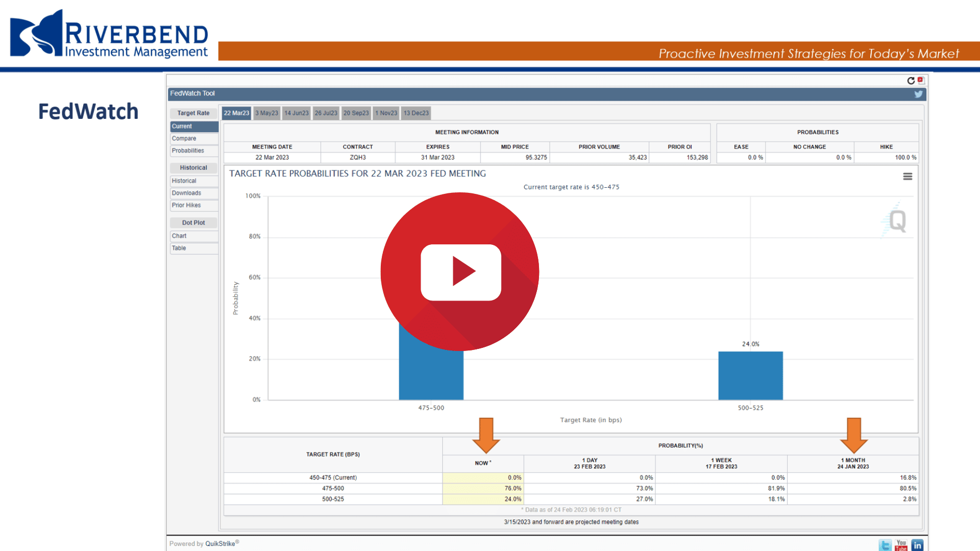Screen dimensions: 980x551
Task: Open Probabilities in the sidebar
Action: coord(194,151)
